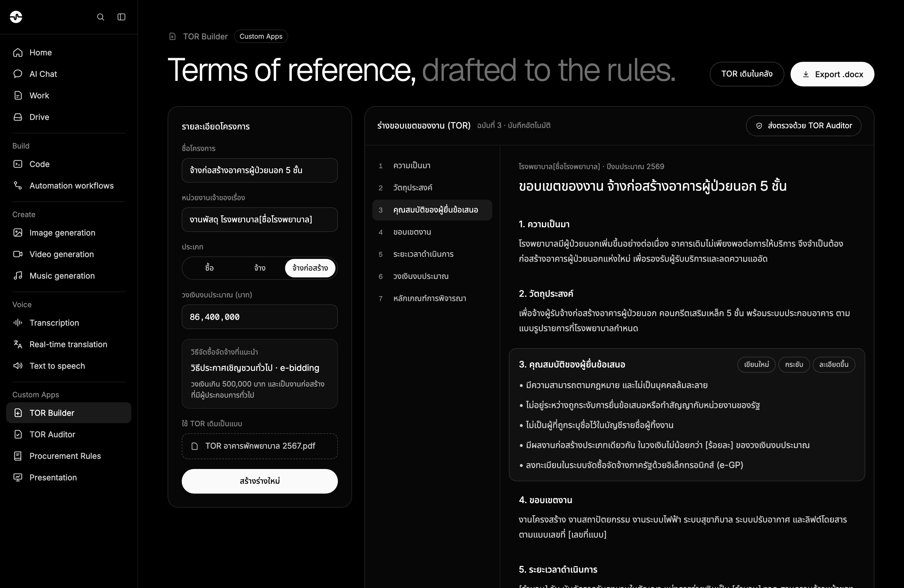Click the Automation workflows icon
Viewport: 904px width, 588px height.
coord(18,185)
